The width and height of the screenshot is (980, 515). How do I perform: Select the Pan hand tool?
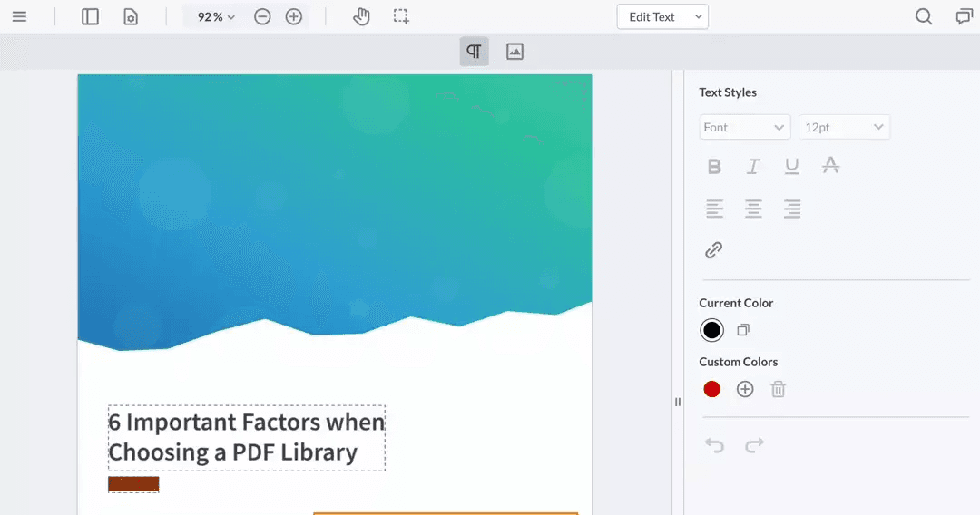point(361,16)
